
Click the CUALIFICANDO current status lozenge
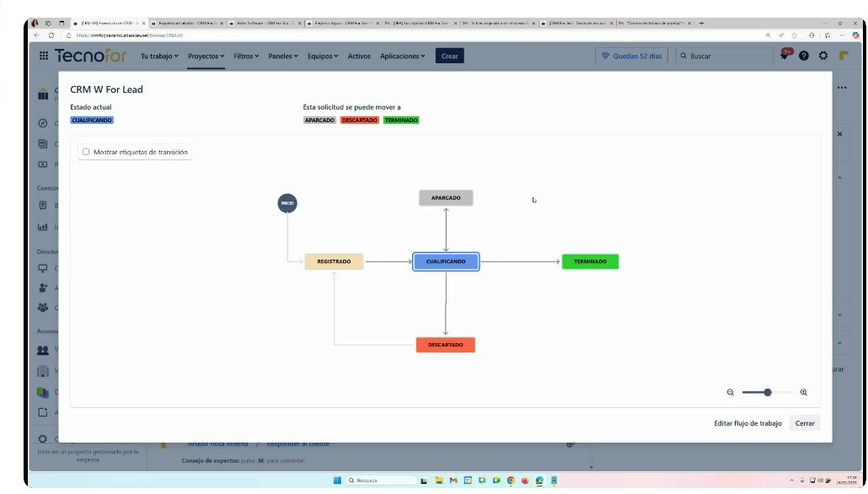[92, 121]
